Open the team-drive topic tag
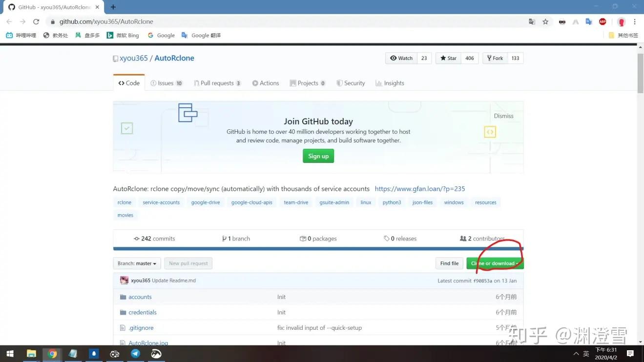Viewport: 644px width, 362px height. [x=296, y=202]
